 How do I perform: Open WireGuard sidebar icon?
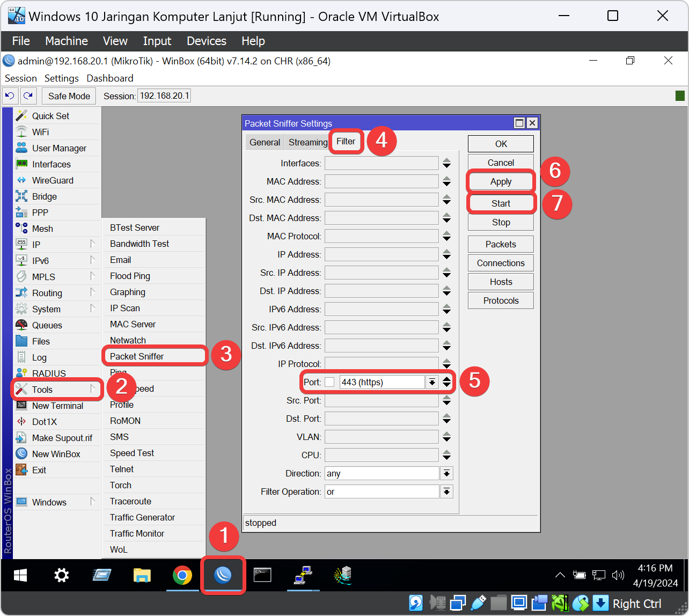click(21, 180)
